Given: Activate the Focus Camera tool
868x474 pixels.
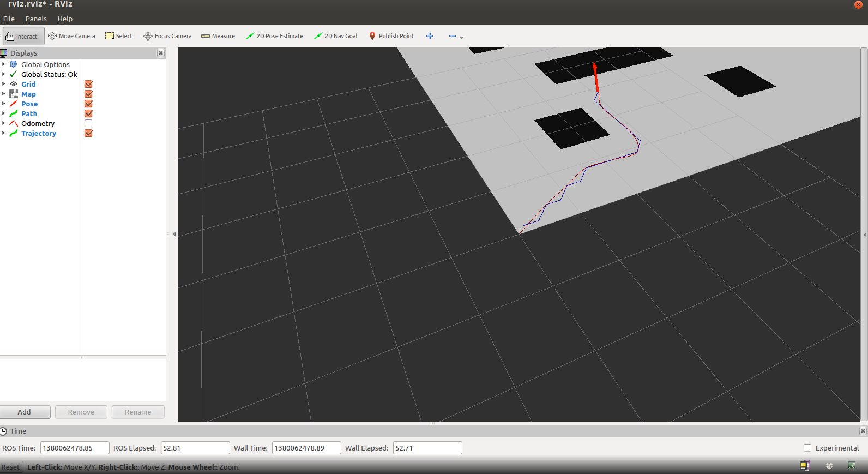Looking at the screenshot, I should pyautogui.click(x=167, y=36).
